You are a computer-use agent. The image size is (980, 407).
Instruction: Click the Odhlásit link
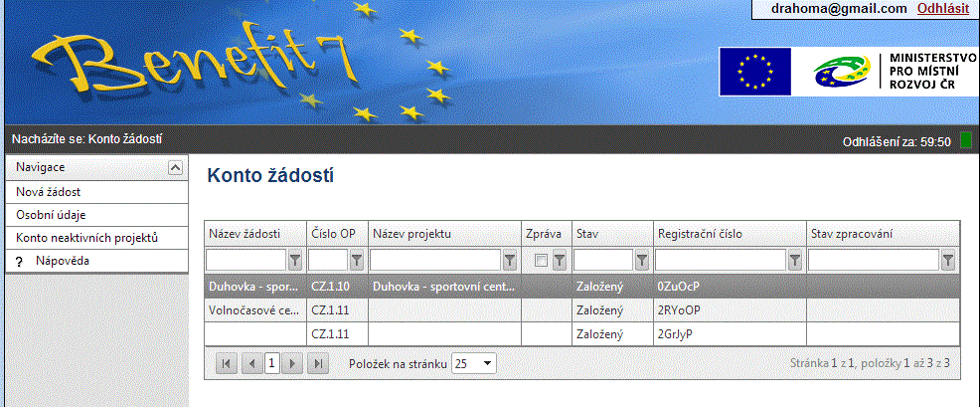[942, 9]
